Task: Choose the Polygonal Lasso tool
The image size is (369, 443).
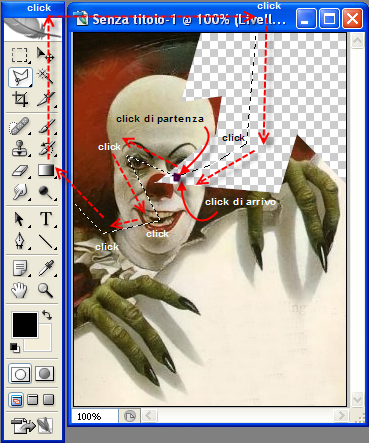Action: 20,77
